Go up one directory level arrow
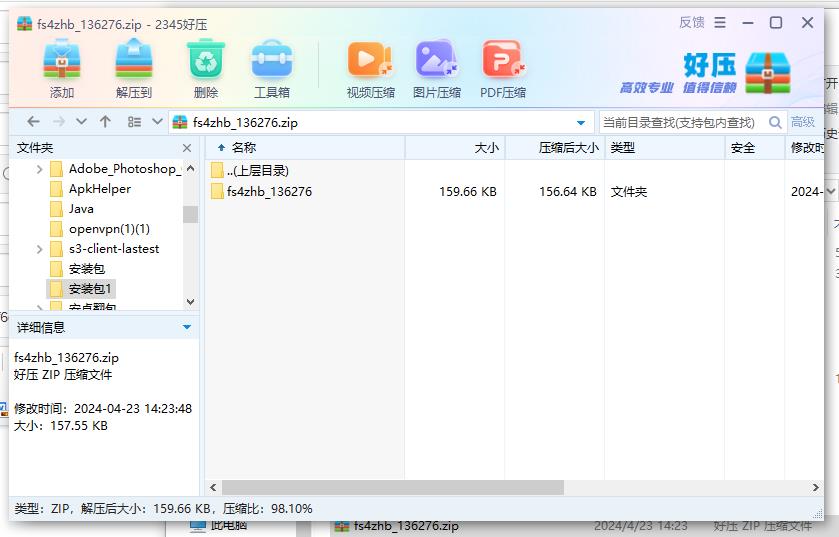 point(105,121)
